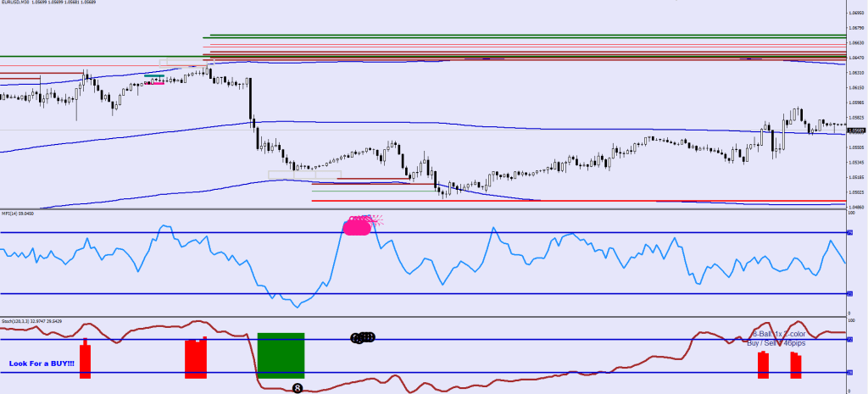868x394 pixels.
Task: Select the topmost green horizontal line
Action: [x=526, y=36]
